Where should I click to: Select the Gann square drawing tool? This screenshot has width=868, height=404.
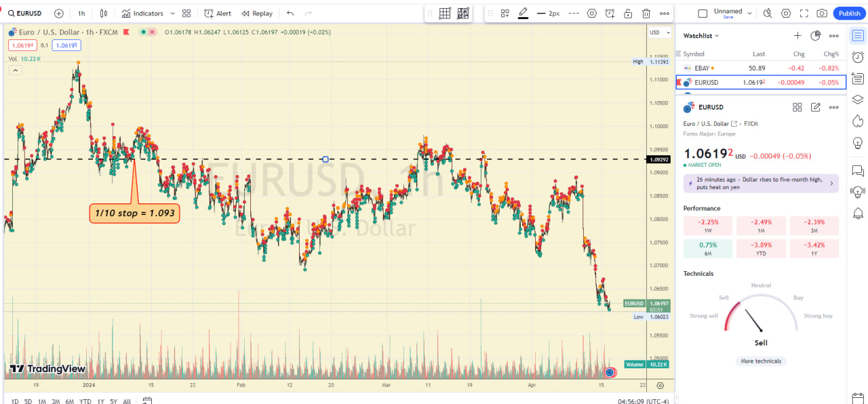[463, 14]
